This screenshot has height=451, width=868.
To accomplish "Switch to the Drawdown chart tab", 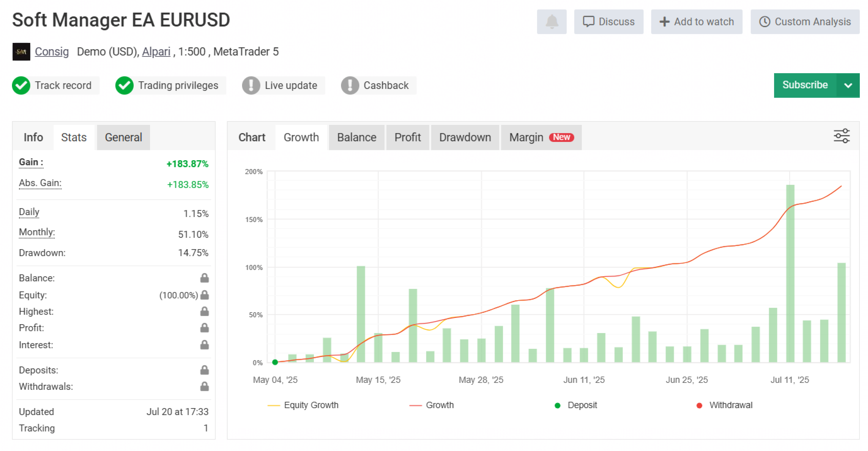I will pyautogui.click(x=465, y=138).
